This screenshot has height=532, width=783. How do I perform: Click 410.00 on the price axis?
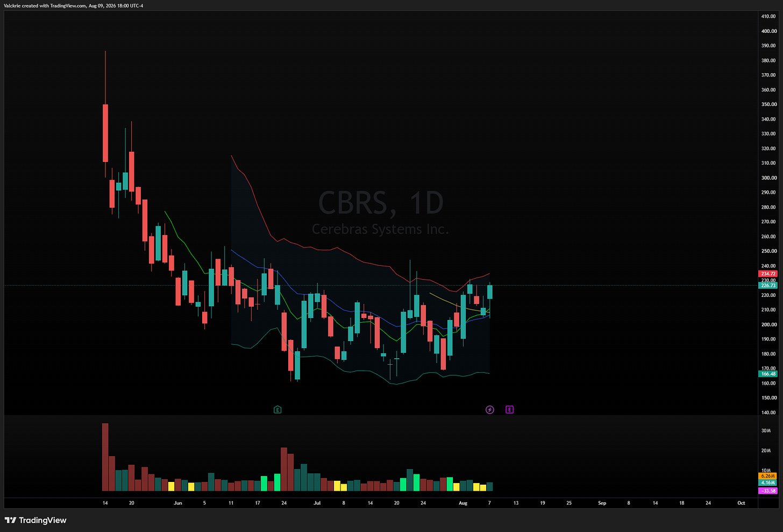pyautogui.click(x=768, y=17)
